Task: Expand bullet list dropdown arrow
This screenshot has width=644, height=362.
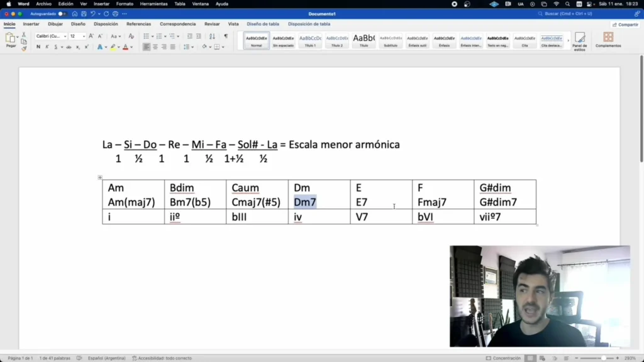Action: (x=152, y=36)
